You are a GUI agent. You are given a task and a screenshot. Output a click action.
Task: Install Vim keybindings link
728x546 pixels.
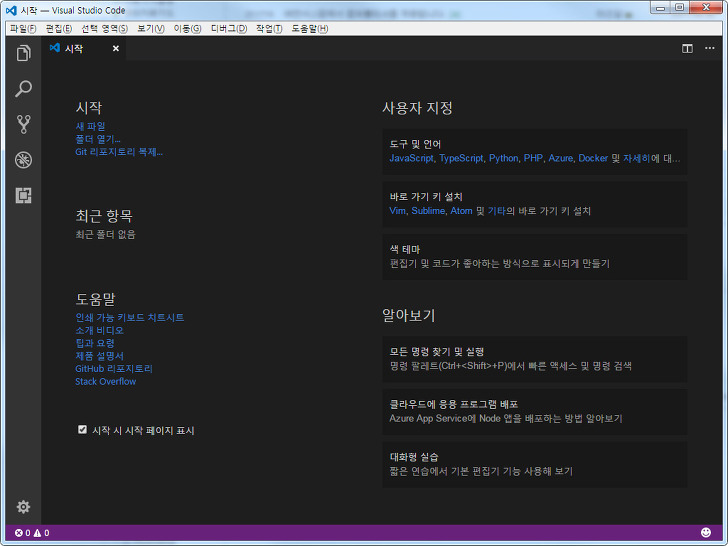click(x=397, y=211)
